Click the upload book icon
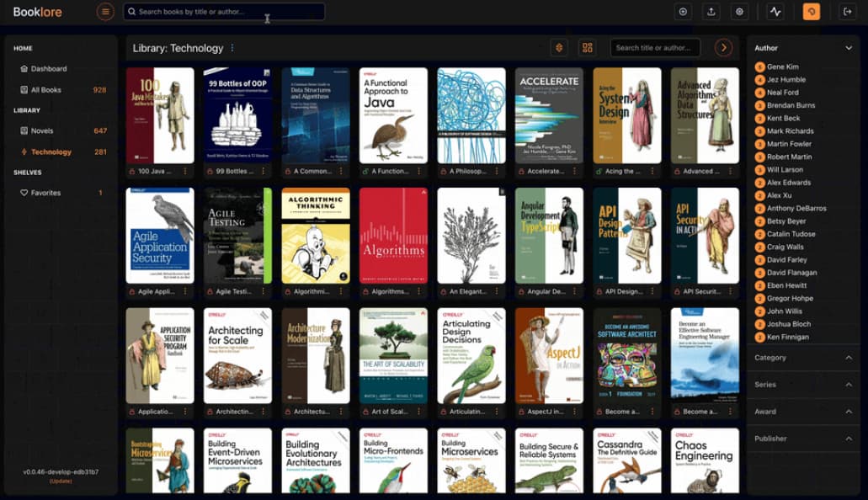Viewport: 868px width, 500px height. coord(711,12)
